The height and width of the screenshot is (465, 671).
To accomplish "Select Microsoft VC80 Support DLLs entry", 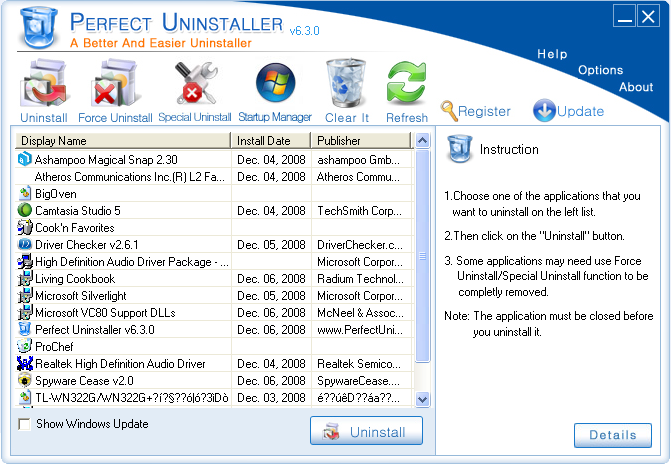I will pos(105,313).
